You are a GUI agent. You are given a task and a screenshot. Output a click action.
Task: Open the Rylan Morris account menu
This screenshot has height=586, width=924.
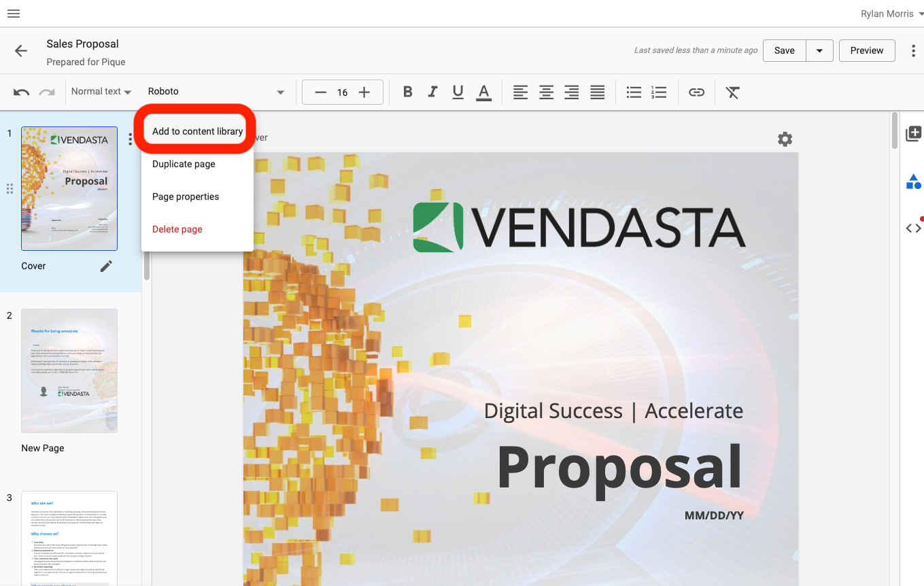pyautogui.click(x=892, y=14)
